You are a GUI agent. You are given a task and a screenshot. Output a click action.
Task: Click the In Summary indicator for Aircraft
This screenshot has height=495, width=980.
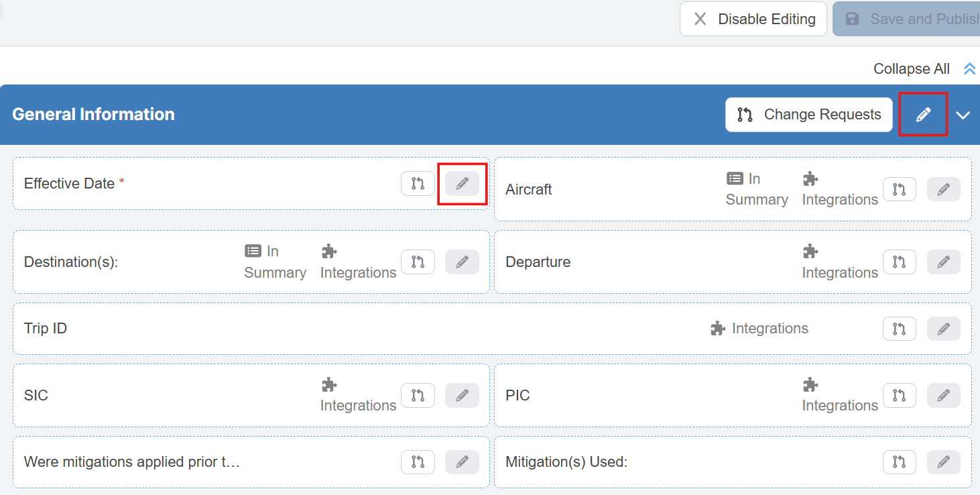756,189
